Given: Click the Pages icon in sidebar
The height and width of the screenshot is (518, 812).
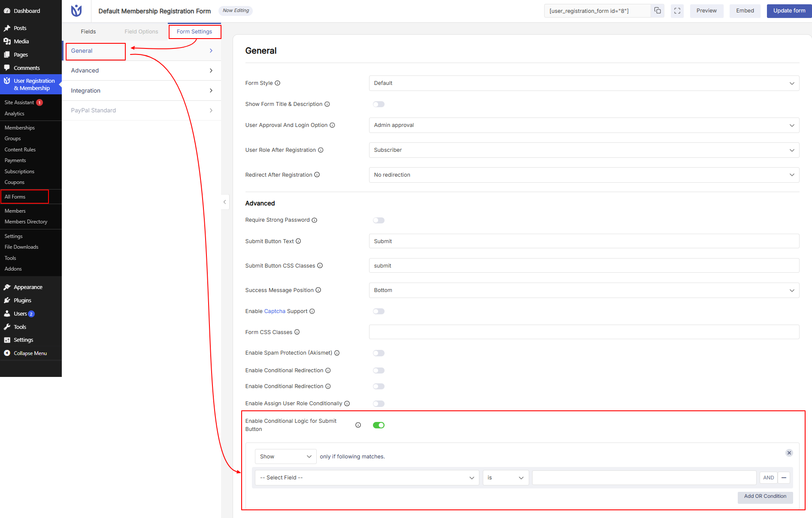Looking at the screenshot, I should tap(7, 54).
